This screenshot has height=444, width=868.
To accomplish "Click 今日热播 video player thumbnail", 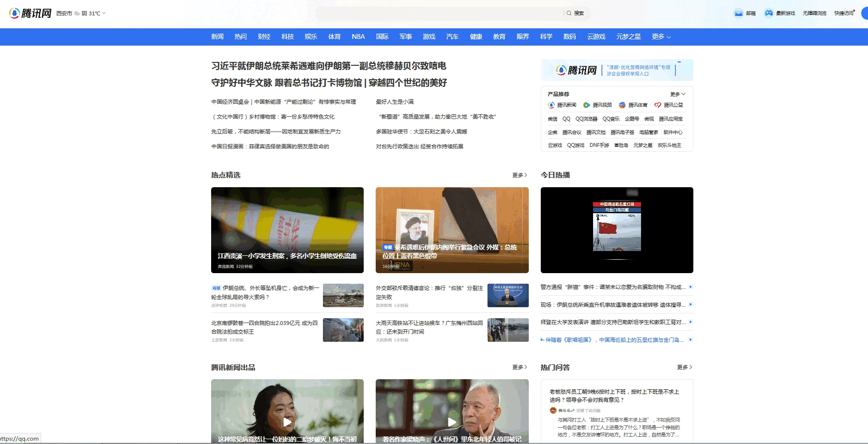I will point(617,230).
